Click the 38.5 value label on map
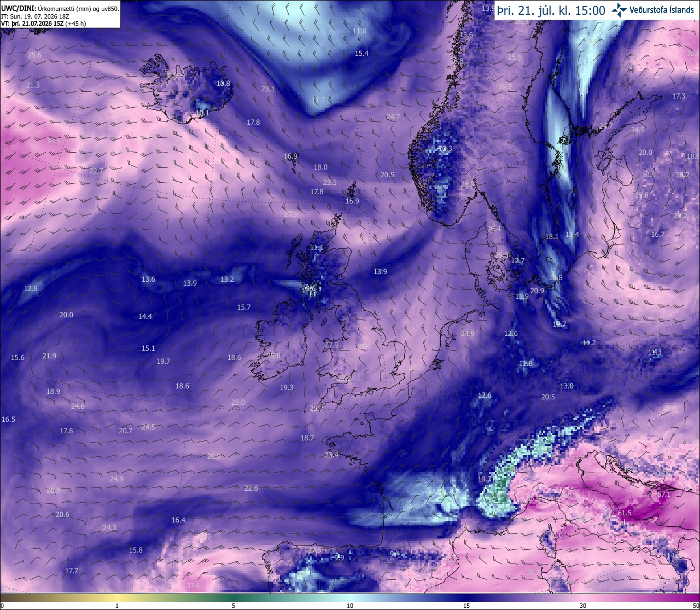Viewport: 700px width, 610px height. click(53, 141)
